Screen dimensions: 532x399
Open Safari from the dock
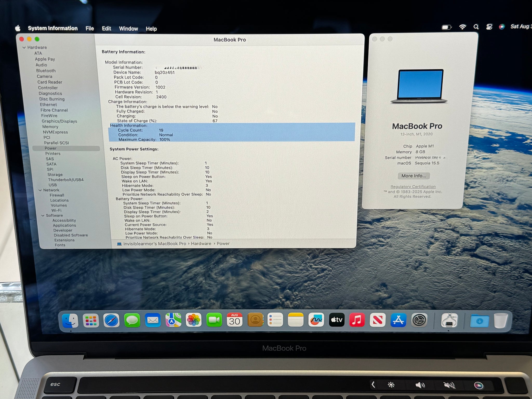tap(111, 321)
